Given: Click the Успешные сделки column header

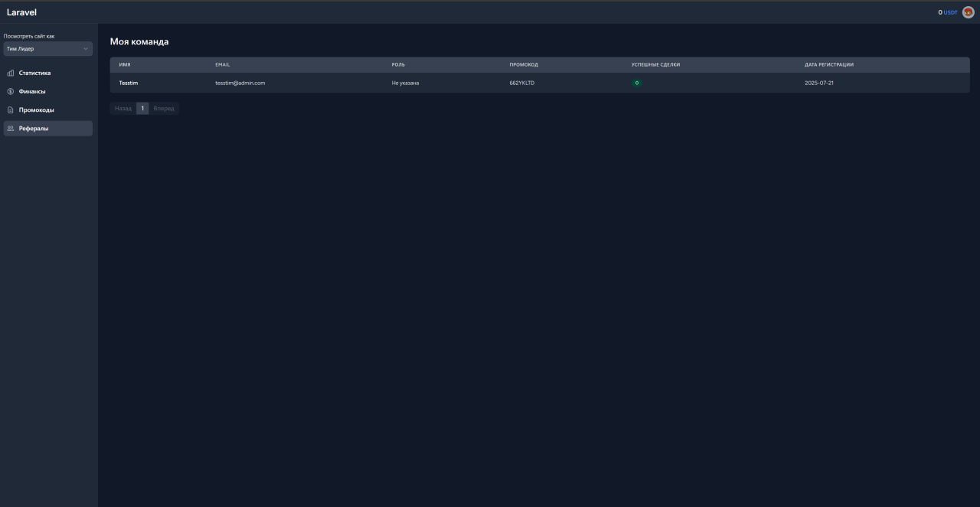Looking at the screenshot, I should pyautogui.click(x=655, y=64).
